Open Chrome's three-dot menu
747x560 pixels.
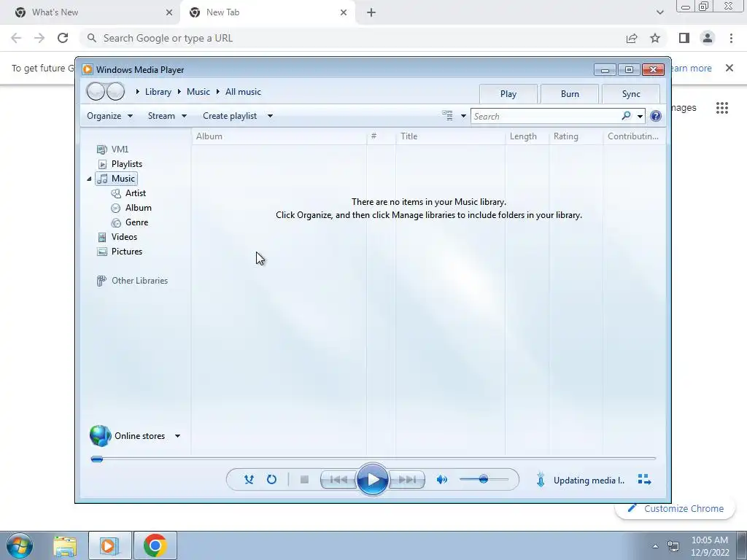coord(731,38)
